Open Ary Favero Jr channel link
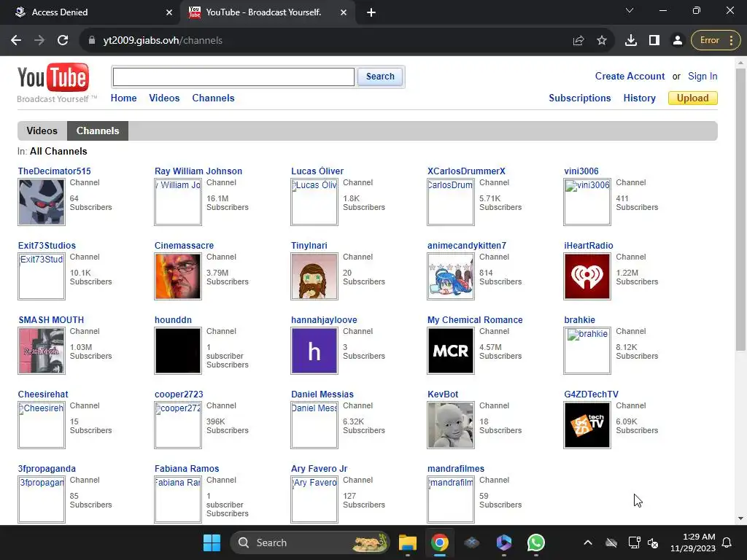 click(x=320, y=468)
